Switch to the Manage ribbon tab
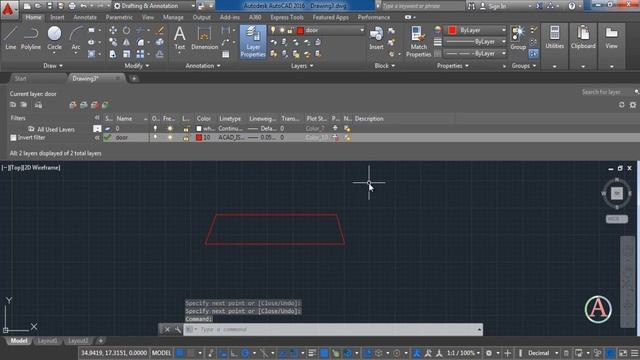Image resolution: width=640 pixels, height=360 pixels. click(x=173, y=17)
